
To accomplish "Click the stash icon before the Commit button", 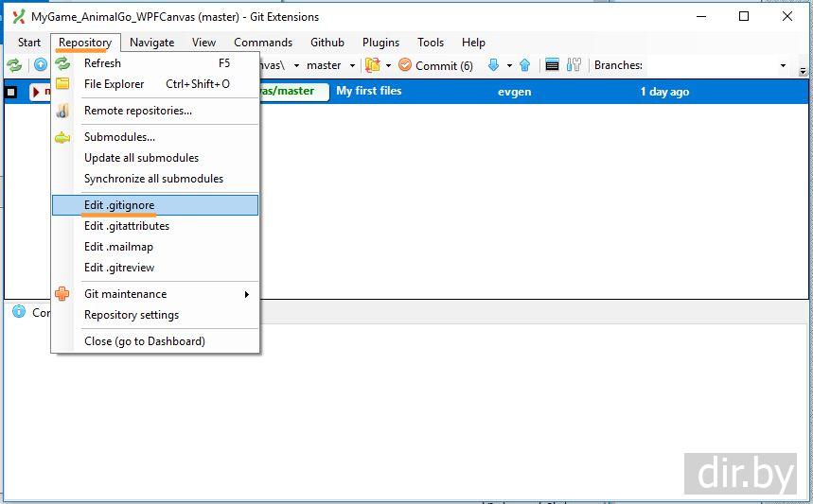I will [372, 65].
